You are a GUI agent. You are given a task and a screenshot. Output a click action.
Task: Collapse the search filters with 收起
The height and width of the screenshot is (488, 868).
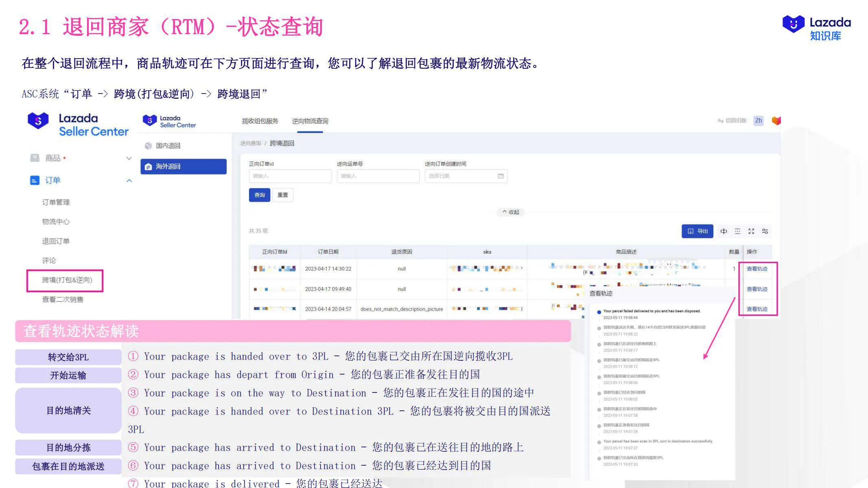(x=510, y=212)
